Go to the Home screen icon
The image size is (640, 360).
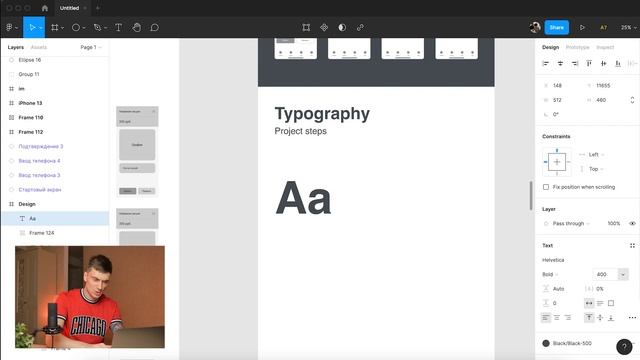pyautogui.click(x=45, y=8)
